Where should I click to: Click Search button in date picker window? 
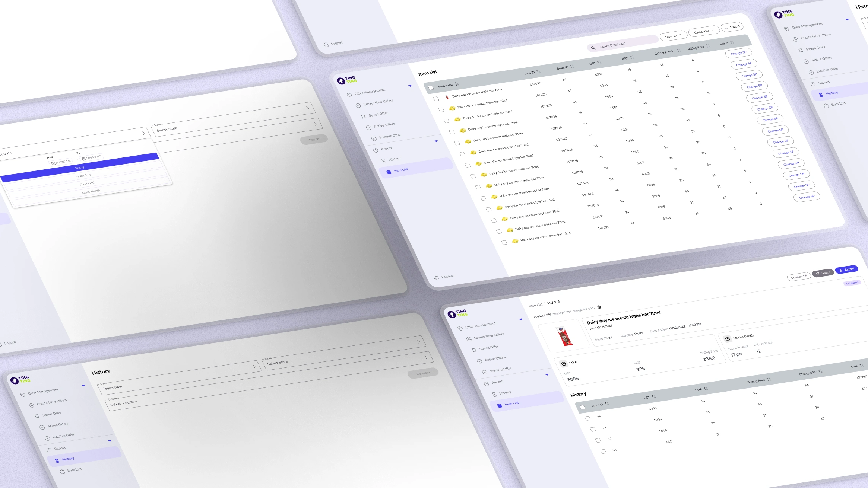click(x=314, y=139)
